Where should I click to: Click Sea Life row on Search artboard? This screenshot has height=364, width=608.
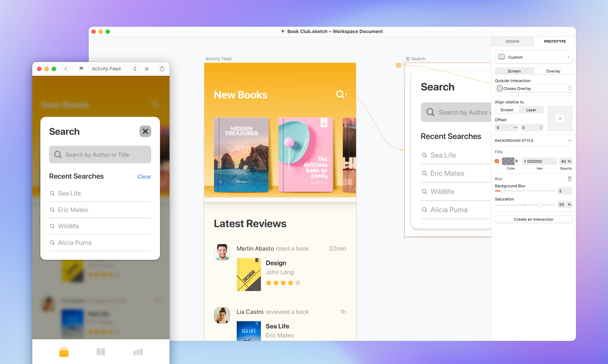[456, 155]
